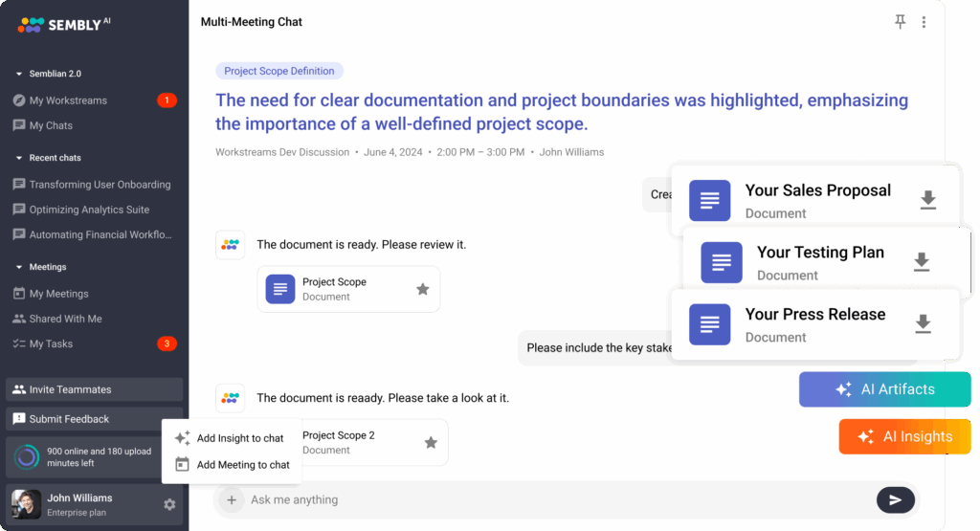Star the Project Scope document
The width and height of the screenshot is (980, 531).
tap(423, 289)
